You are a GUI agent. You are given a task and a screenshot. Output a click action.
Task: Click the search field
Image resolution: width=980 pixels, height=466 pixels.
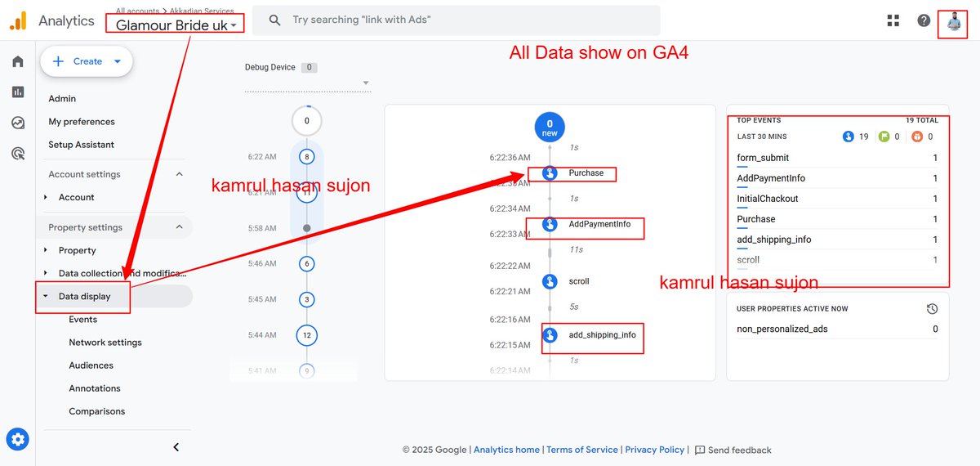pyautogui.click(x=456, y=20)
